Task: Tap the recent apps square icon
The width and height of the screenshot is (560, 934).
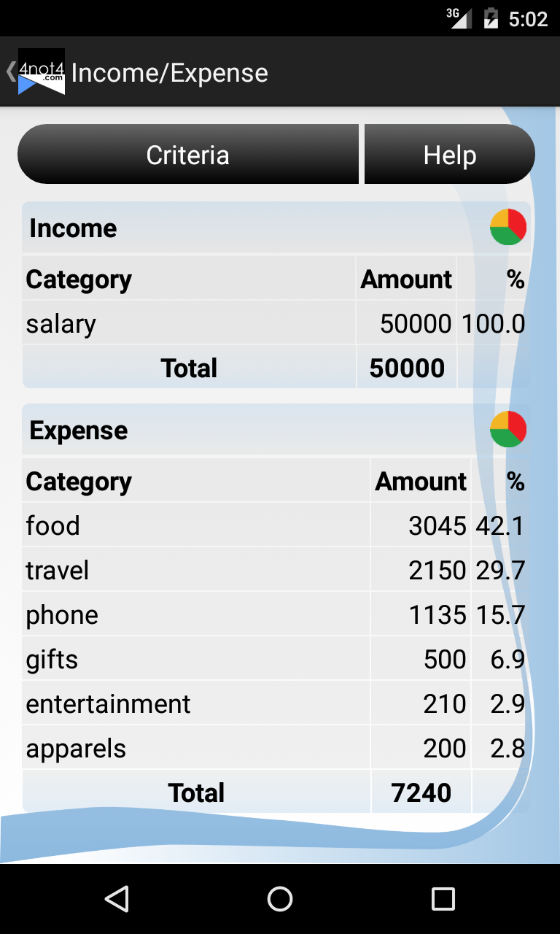Action: point(443,899)
